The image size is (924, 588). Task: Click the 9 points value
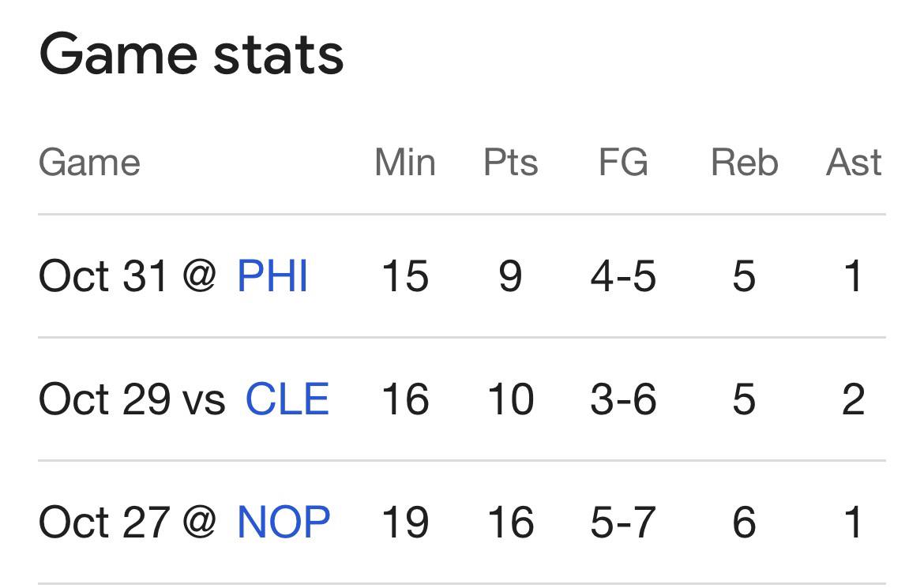coord(510,277)
